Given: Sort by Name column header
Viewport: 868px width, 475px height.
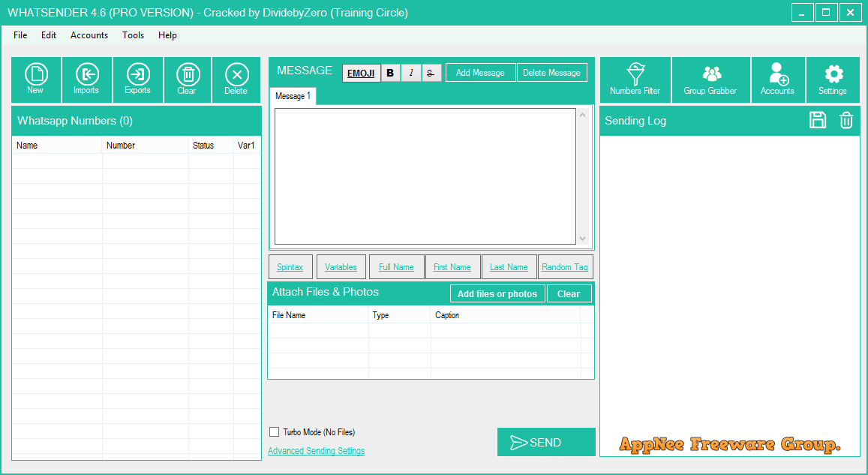Looking at the screenshot, I should click(57, 146).
